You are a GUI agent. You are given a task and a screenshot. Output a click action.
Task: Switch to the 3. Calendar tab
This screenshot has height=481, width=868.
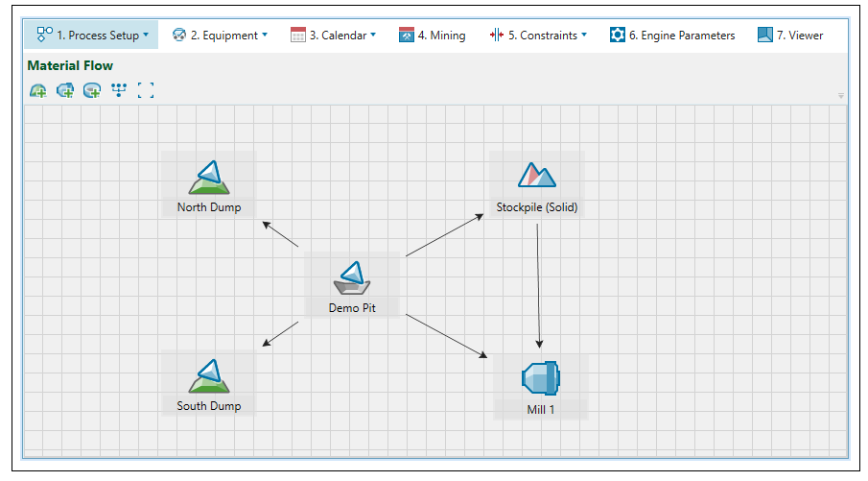[x=333, y=35]
